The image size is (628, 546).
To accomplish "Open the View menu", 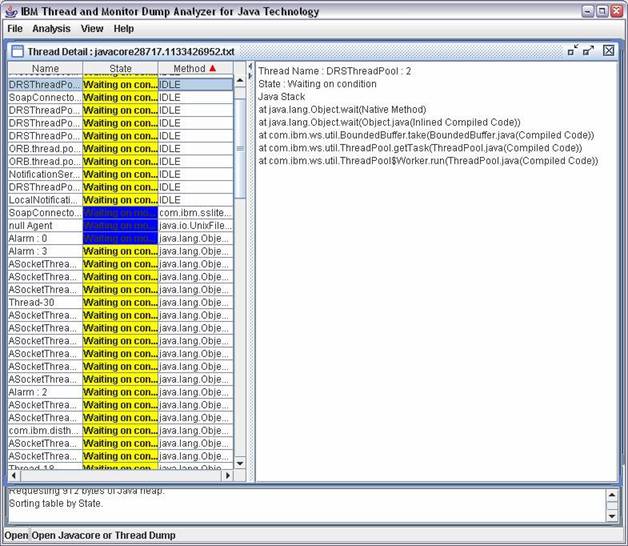I will (x=92, y=29).
